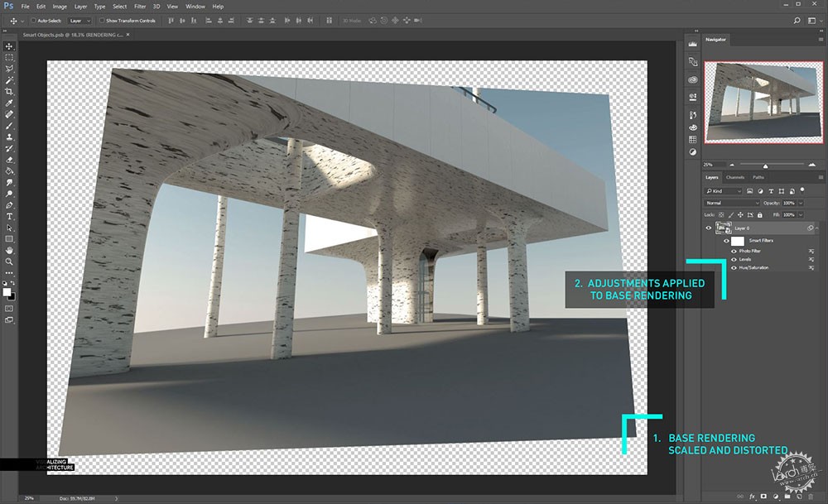Select the Pen tool
This screenshot has height=504, width=828.
click(9, 205)
